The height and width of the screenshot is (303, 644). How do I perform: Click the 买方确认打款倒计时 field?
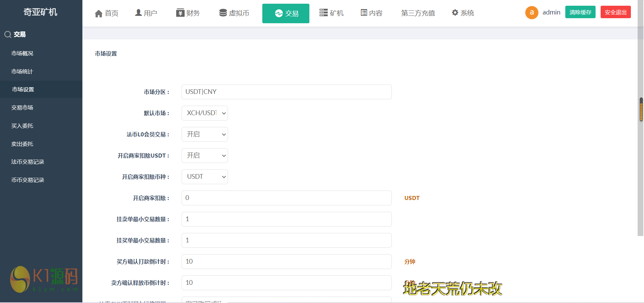pyautogui.click(x=287, y=262)
